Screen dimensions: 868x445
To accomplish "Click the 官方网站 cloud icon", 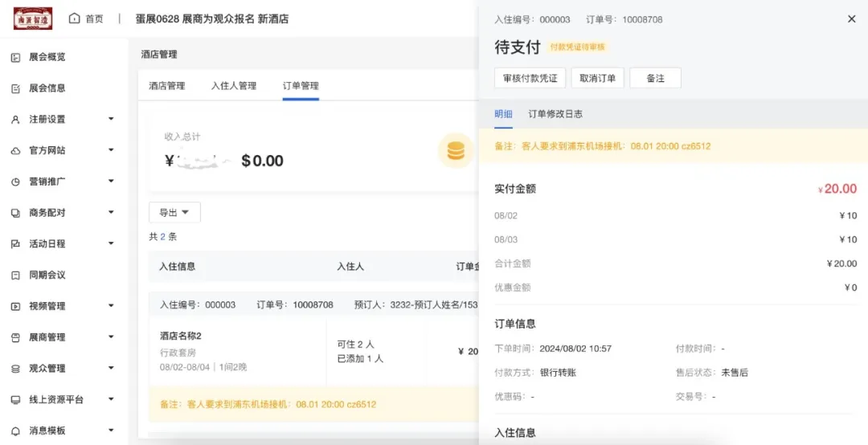I will pos(15,151).
